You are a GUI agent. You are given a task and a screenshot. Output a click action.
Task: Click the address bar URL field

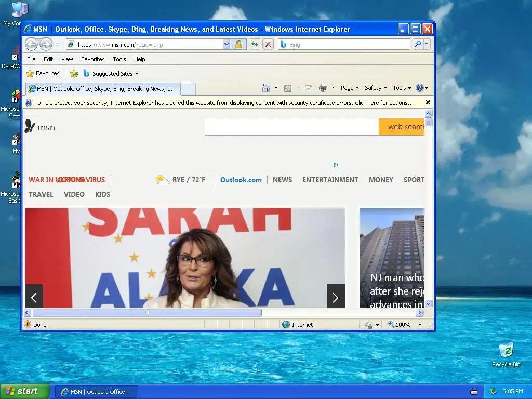pyautogui.click(x=145, y=45)
